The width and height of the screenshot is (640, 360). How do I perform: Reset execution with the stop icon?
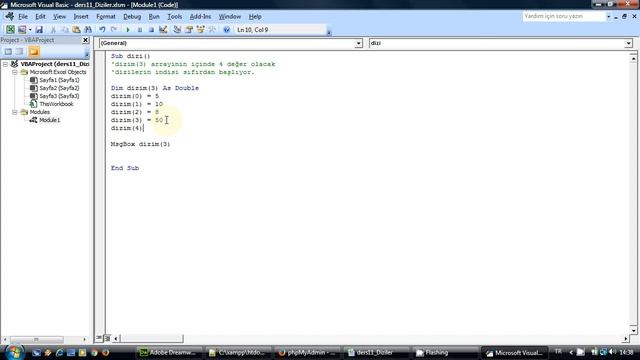[151, 29]
